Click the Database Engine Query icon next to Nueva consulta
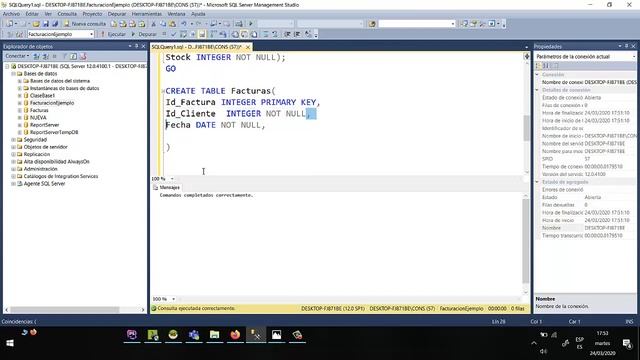The image size is (640, 360). point(114,24)
